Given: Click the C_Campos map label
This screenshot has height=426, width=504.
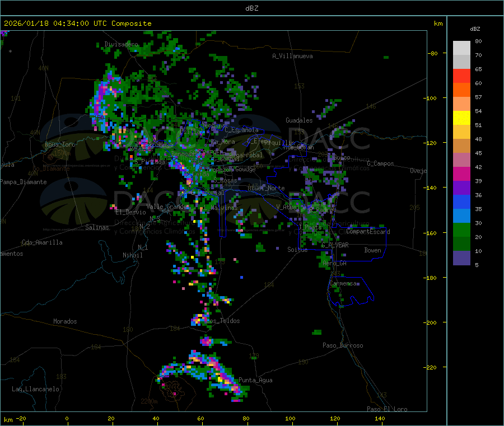Looking at the screenshot, I should click(381, 163).
